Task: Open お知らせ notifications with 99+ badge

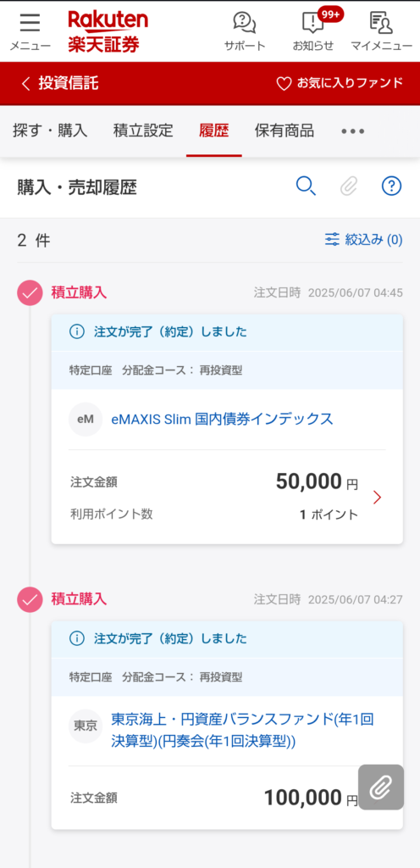Action: coord(313,31)
